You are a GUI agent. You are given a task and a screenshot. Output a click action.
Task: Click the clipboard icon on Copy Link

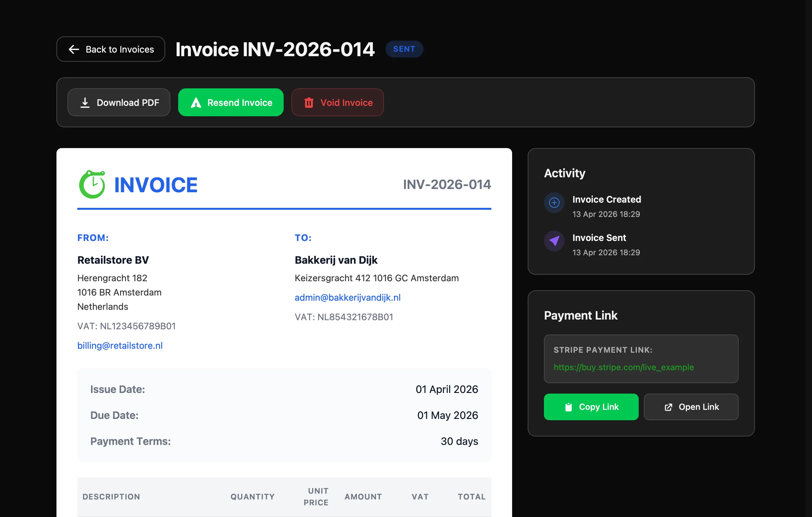(x=568, y=407)
